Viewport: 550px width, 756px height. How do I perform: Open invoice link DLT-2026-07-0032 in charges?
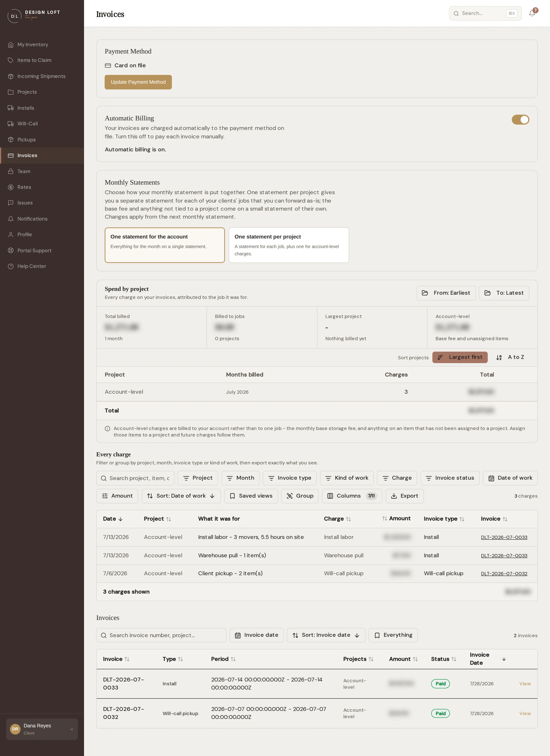[x=504, y=574]
